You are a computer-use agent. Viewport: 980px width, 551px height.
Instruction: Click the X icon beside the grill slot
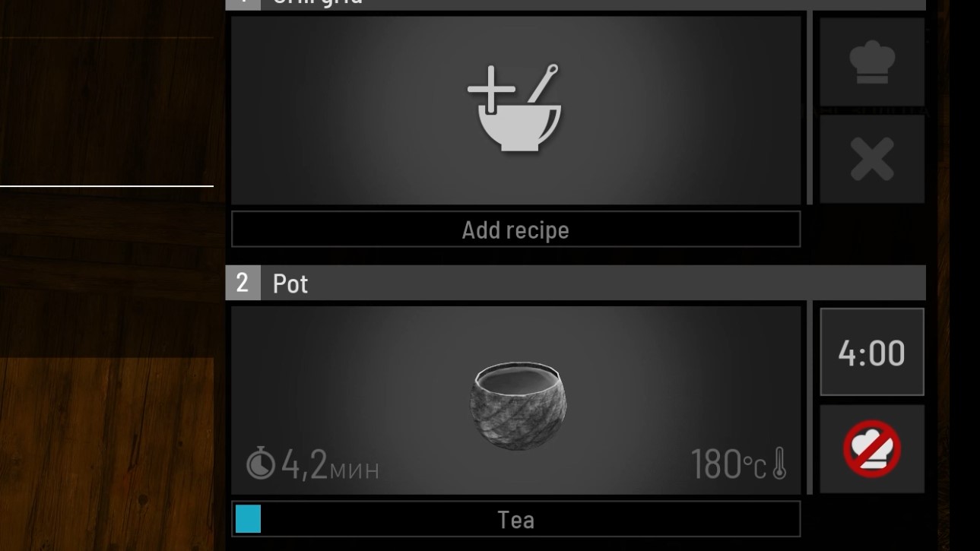pos(871,160)
